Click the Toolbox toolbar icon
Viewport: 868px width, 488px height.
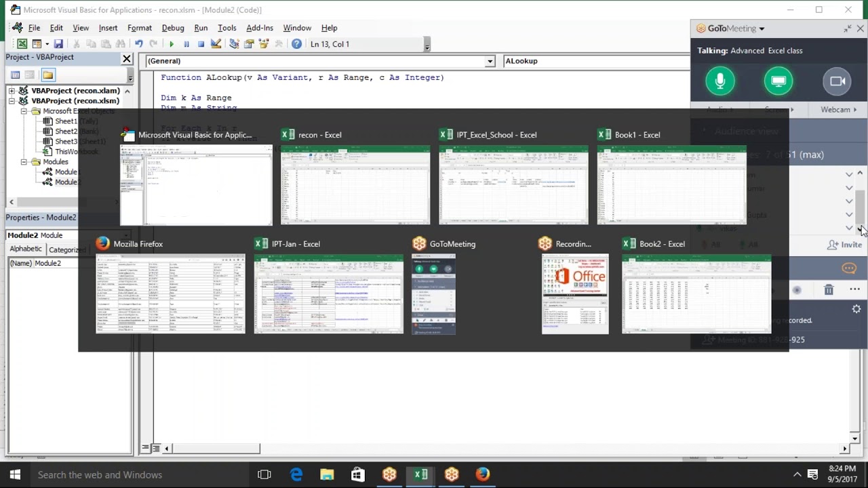click(279, 44)
